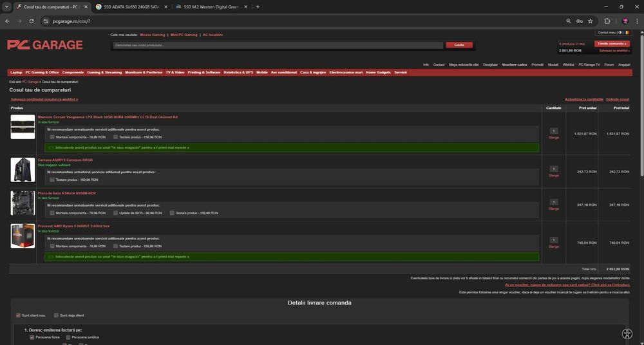Check 'Montare componenta' for ASRock motherboard
This screenshot has height=345, width=644.
(52, 213)
